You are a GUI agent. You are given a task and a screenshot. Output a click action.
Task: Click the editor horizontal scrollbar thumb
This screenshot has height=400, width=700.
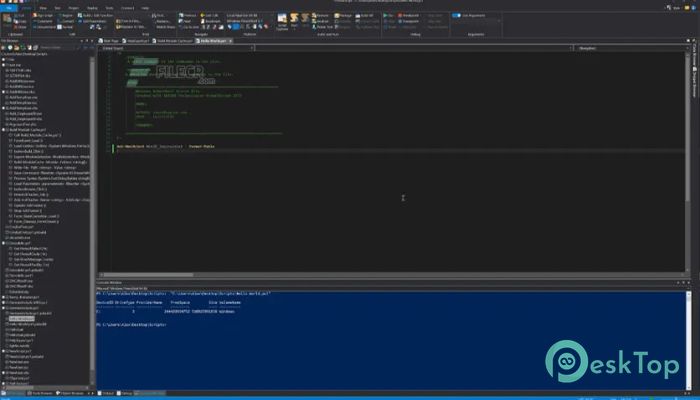point(148,275)
